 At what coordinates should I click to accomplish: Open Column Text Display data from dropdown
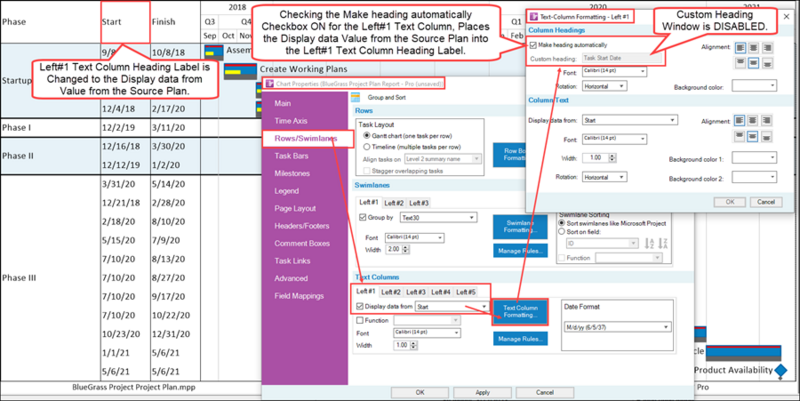pos(630,120)
